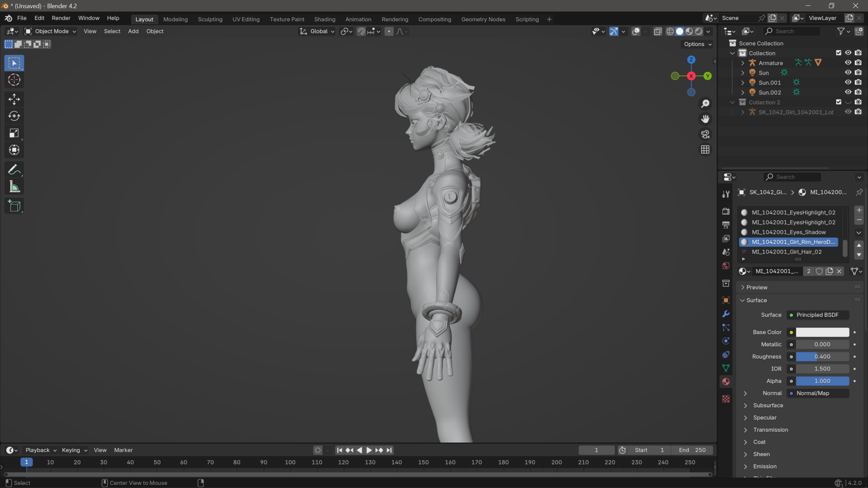Open the timeline Marker menu
The height and width of the screenshot is (488, 868).
(x=123, y=450)
